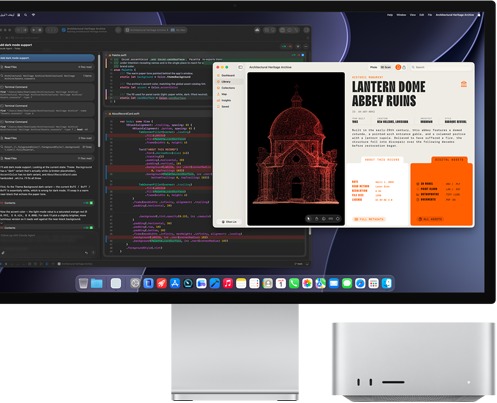Open Finder from the Dock
The image size is (497, 403).
387,284
